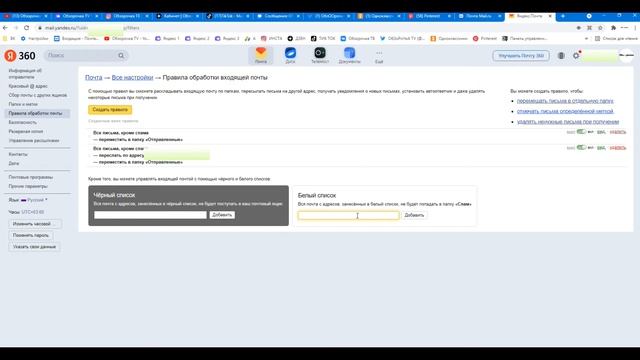Click the Белый список address input

click(349, 215)
